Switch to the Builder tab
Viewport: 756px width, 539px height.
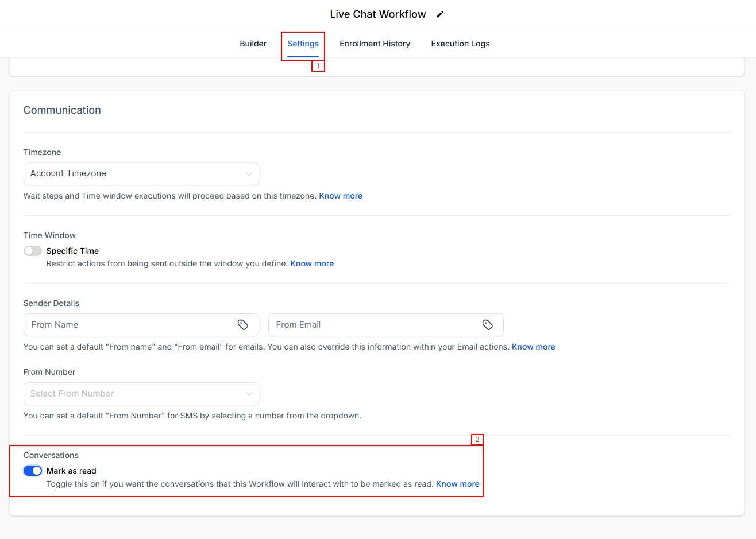point(253,44)
